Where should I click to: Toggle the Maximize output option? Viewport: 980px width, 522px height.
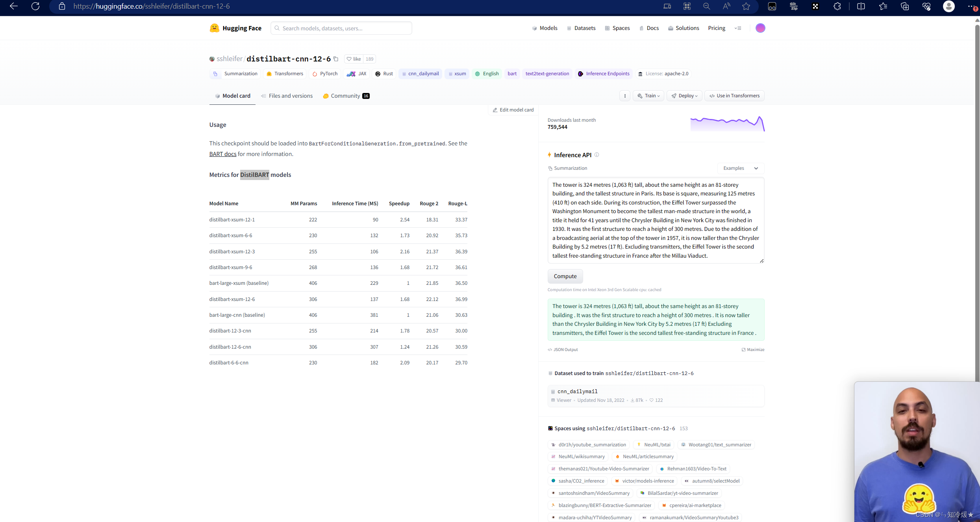pos(753,349)
